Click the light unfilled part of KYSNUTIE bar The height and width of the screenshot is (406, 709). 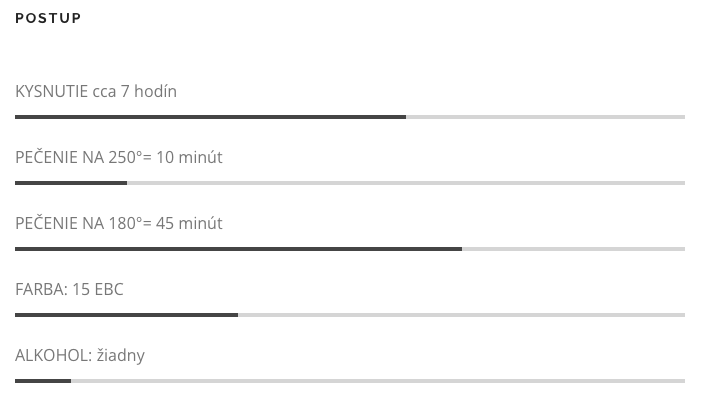click(545, 117)
